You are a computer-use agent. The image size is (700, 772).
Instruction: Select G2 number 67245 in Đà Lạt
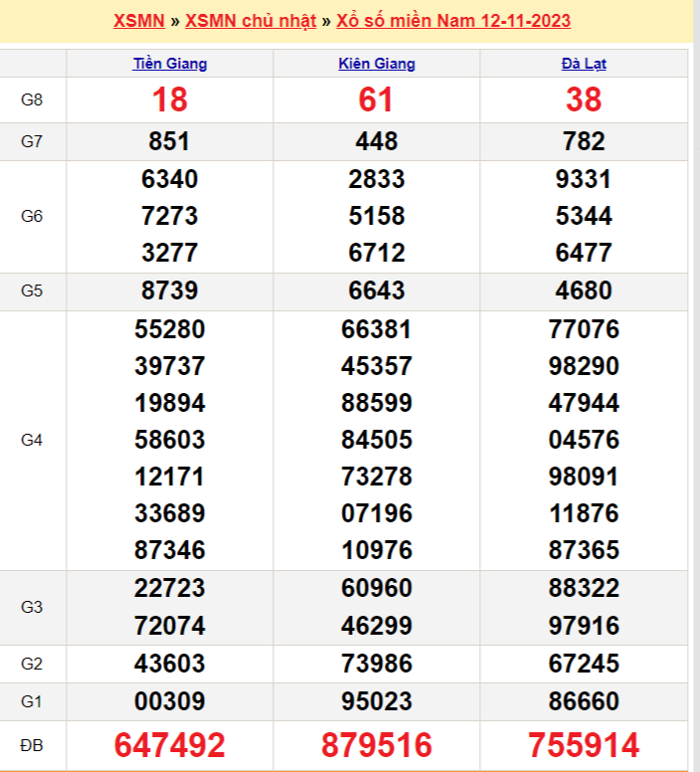584,664
